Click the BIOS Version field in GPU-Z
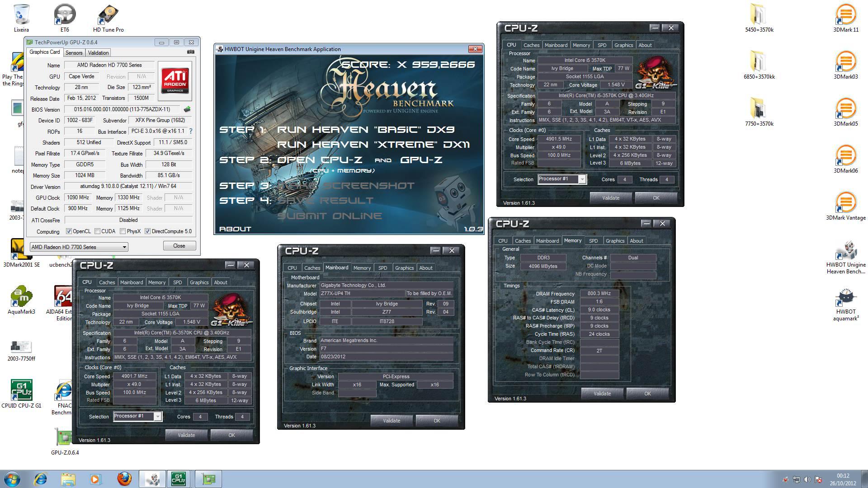This screenshot has width=868, height=488. pyautogui.click(x=122, y=109)
